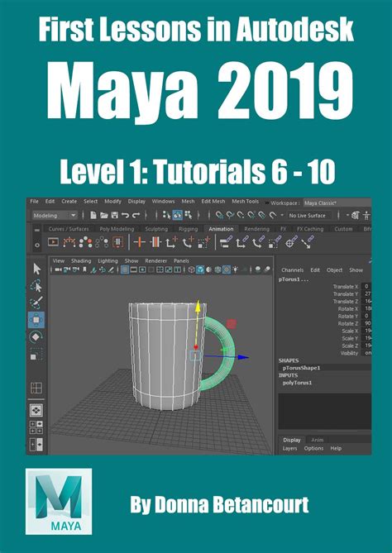The width and height of the screenshot is (392, 553).
Task: Toggle Smooth Shade All cube
Action: point(200,269)
